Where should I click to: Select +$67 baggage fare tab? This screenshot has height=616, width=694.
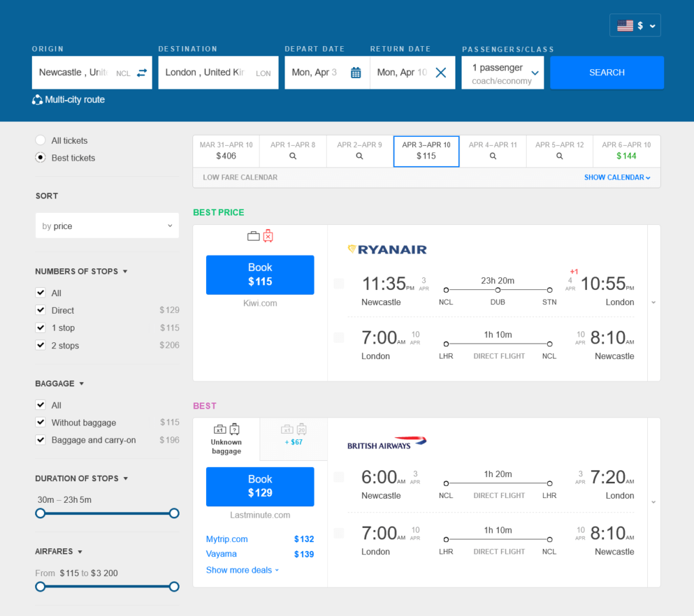293,439
